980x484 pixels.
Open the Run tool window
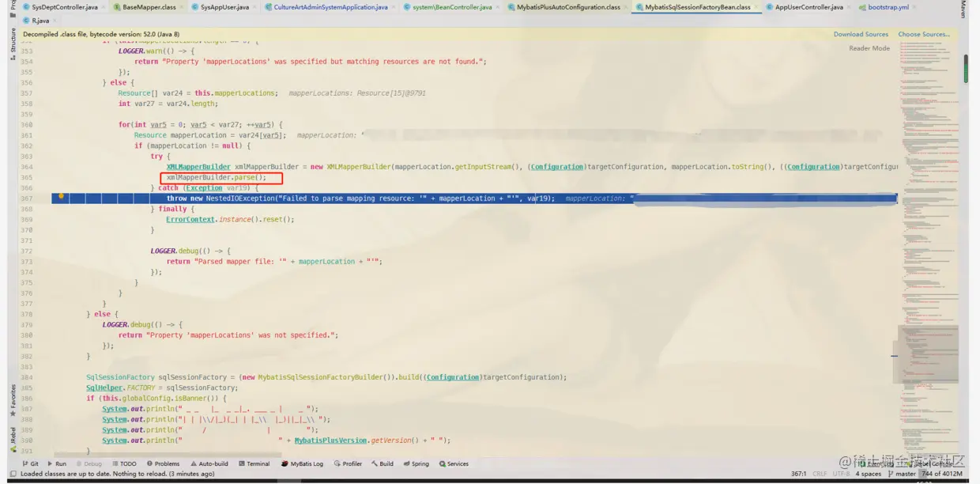pyautogui.click(x=57, y=463)
